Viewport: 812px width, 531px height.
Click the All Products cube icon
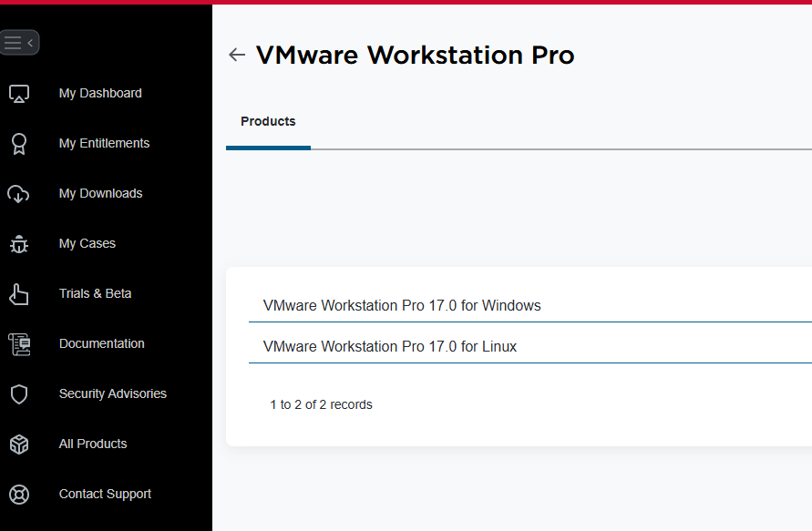19,444
